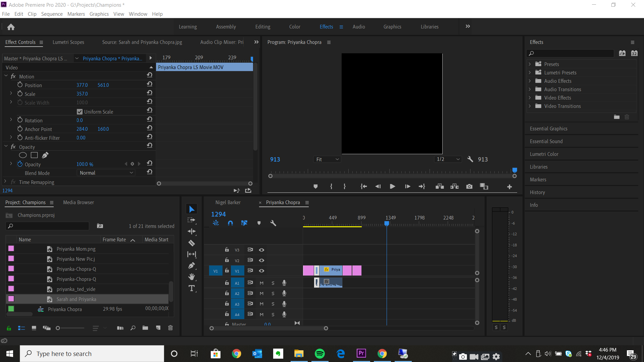Mute audio track A2
Screen dimensions: 644x362
tap(261, 293)
